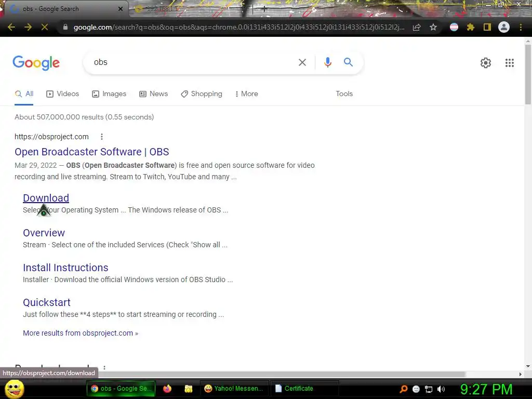532x399 pixels.
Task: Select the All results tab
Action: 24,94
